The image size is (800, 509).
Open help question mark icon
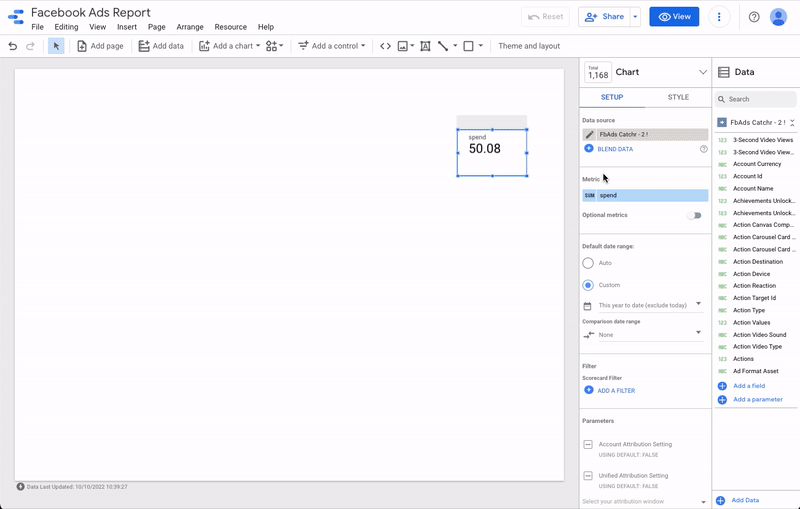coord(754,17)
